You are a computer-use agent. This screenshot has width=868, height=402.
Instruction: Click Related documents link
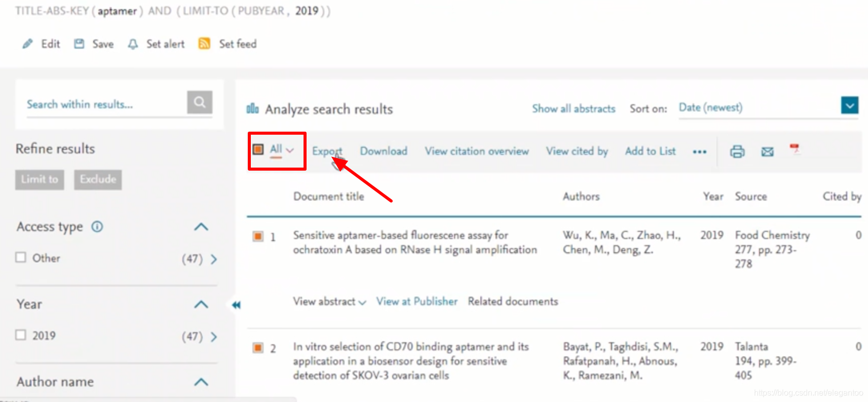tap(513, 302)
